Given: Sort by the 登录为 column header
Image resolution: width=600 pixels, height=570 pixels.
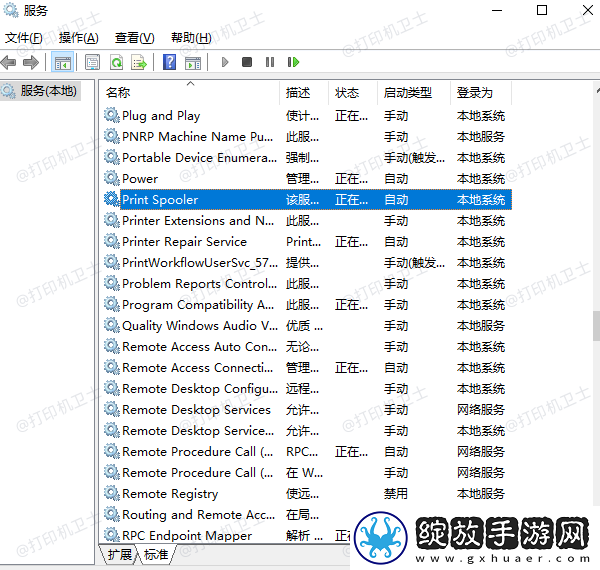Looking at the screenshot, I should coord(481,93).
